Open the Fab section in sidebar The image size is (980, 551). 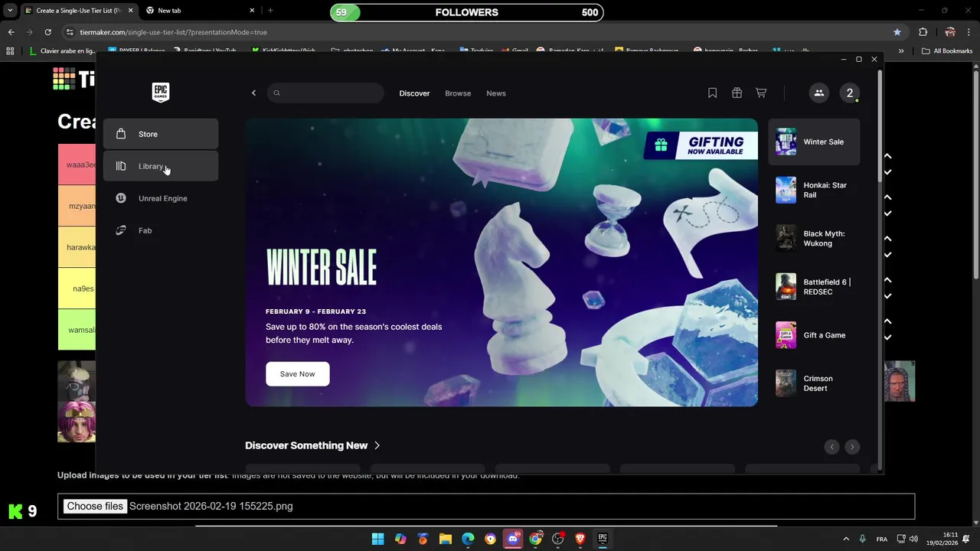(161, 230)
